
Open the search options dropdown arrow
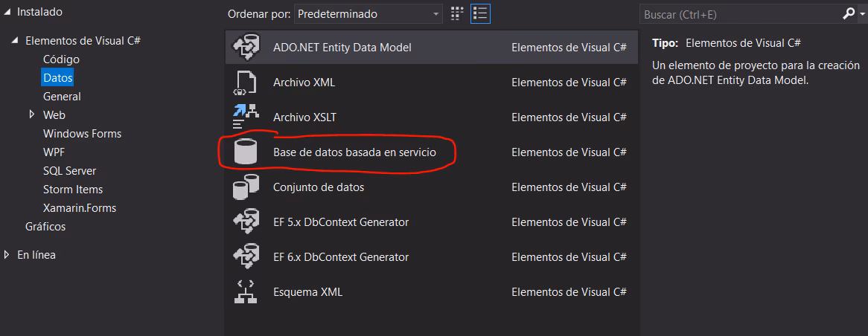point(861,14)
